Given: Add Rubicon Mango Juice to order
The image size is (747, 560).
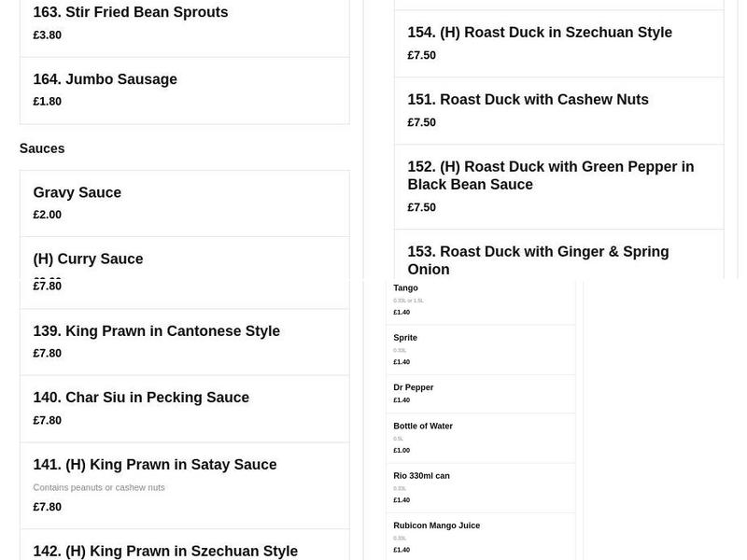Looking at the screenshot, I should pos(436,525).
